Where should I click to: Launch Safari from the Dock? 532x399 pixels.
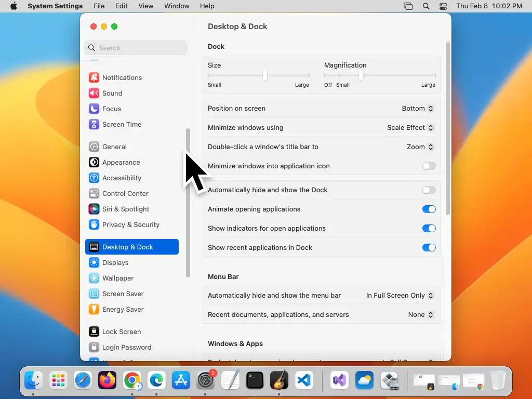coord(83,380)
